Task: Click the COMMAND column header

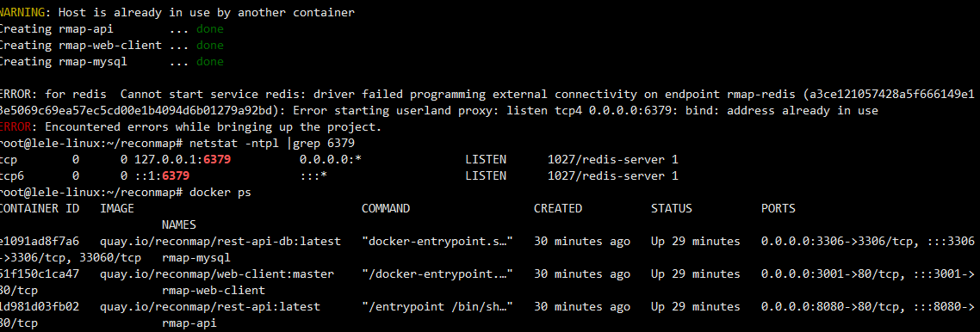Action: [386, 209]
